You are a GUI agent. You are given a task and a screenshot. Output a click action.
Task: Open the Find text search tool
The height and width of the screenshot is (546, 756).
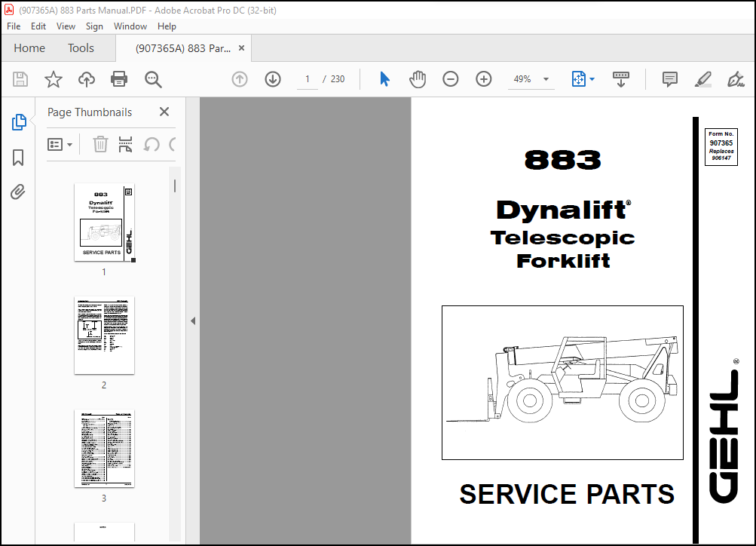(x=153, y=79)
